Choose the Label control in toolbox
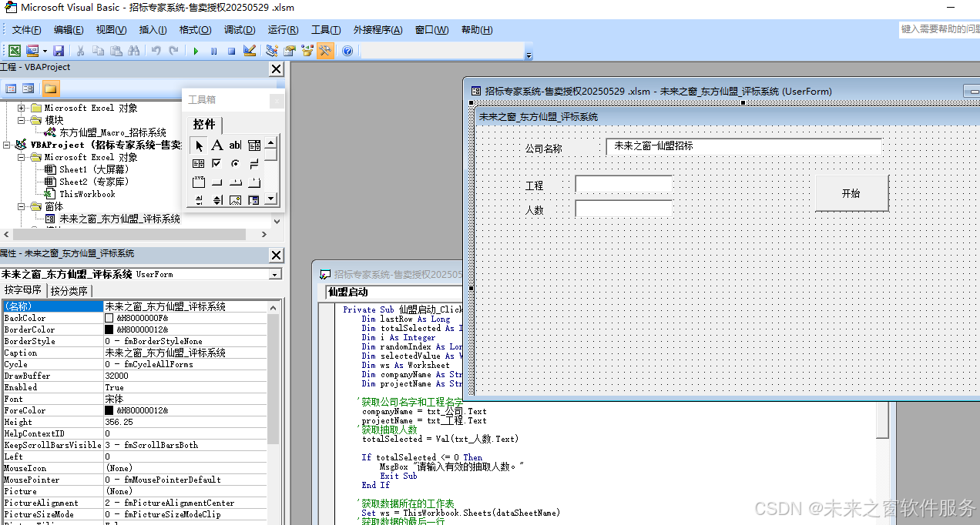The height and width of the screenshot is (525, 980). point(217,145)
